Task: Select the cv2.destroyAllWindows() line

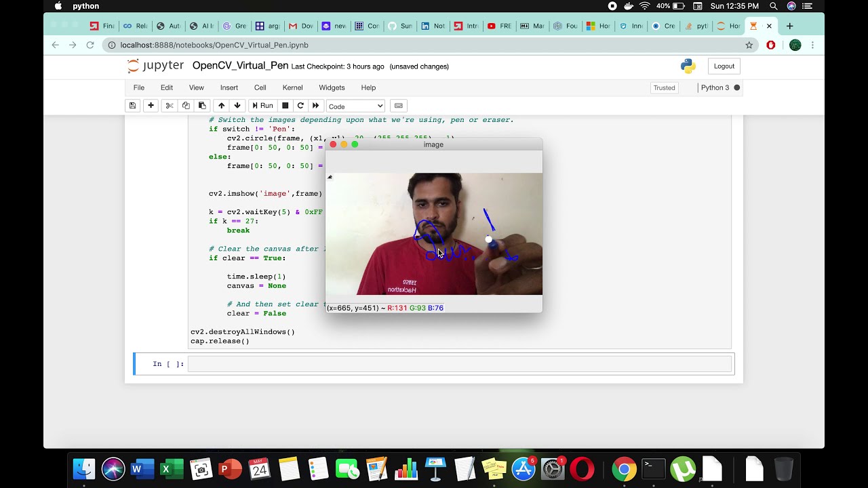Action: point(243,332)
